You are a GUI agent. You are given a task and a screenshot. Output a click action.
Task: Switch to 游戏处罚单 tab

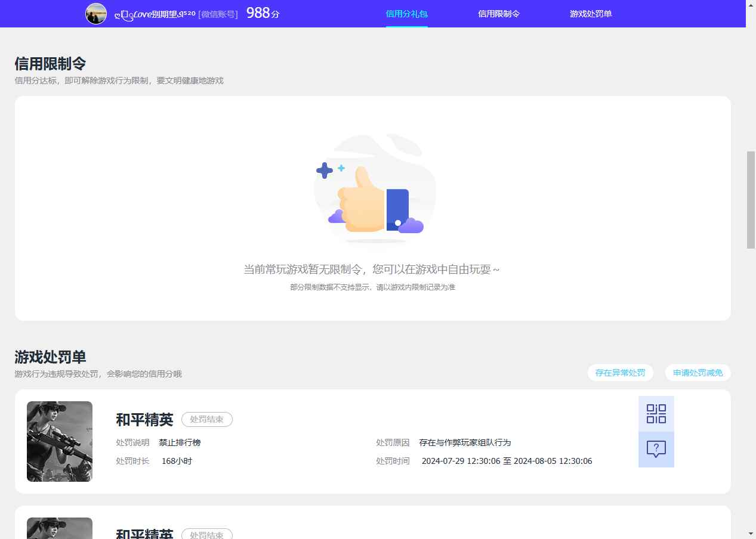[x=591, y=14]
